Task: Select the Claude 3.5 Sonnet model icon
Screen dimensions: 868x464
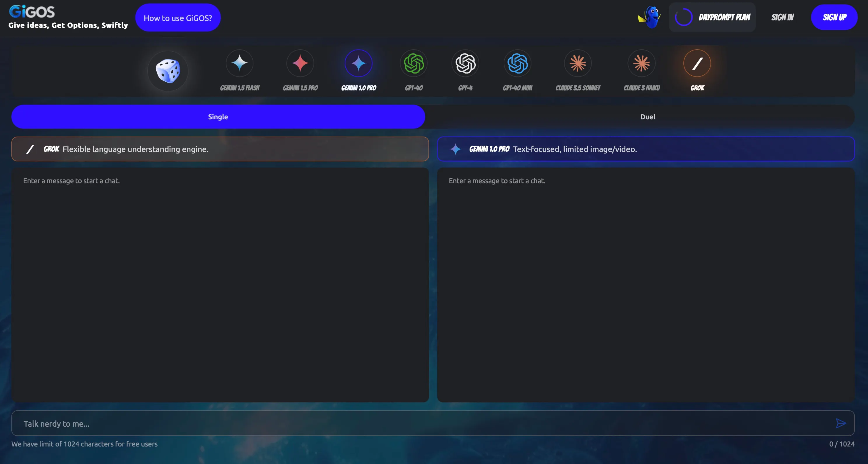Action: (578, 63)
